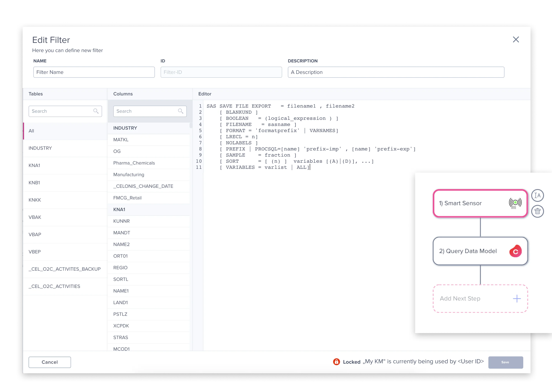Select the Query Data Model step
This screenshot has width=552, height=392.
(468, 251)
